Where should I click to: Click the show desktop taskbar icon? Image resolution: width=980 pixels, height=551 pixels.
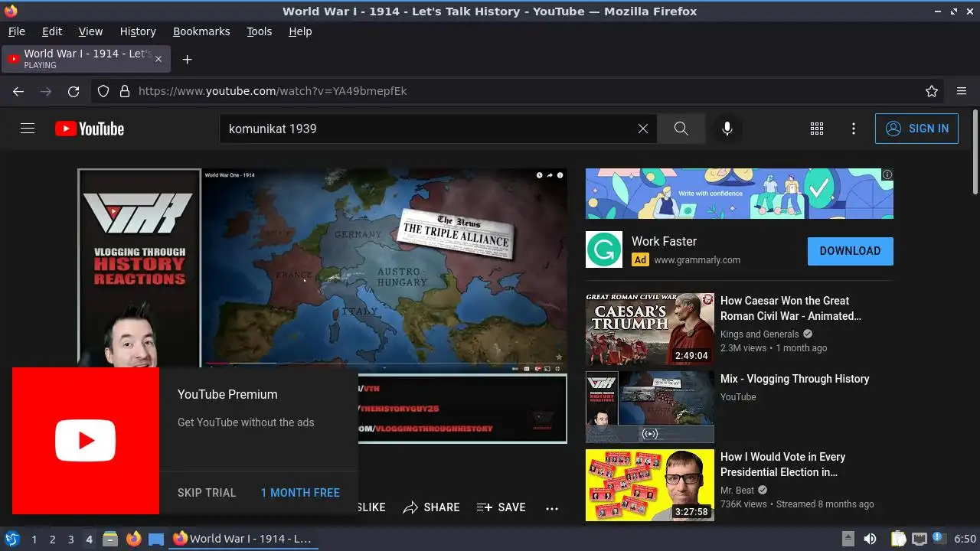(156, 539)
